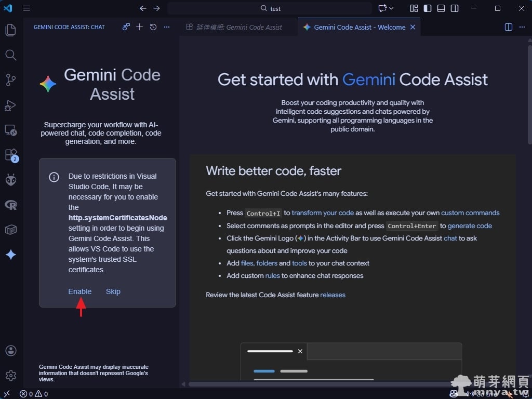Click the chat history icon
532x399 pixels.
(153, 27)
